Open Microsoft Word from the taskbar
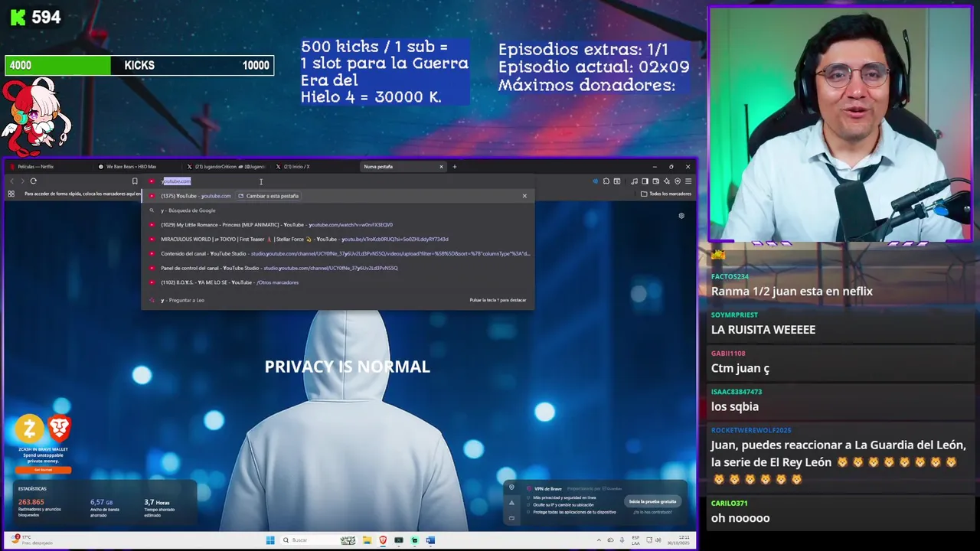Viewport: 980px width, 551px height. [430, 540]
